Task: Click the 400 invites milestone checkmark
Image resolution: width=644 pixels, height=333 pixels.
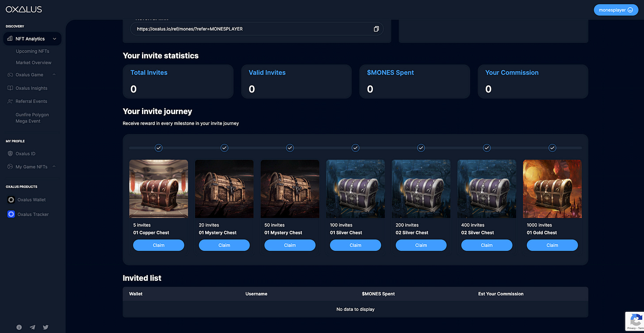Action: tap(487, 148)
